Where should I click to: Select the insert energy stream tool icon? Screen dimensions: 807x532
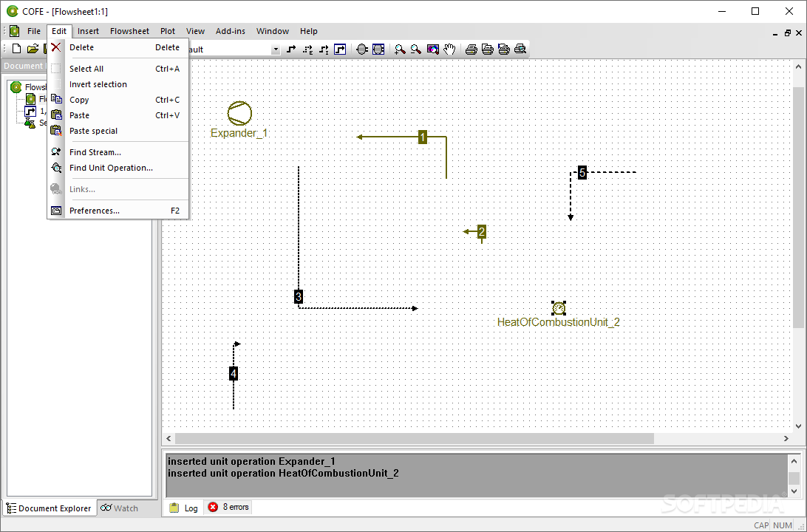pos(307,50)
